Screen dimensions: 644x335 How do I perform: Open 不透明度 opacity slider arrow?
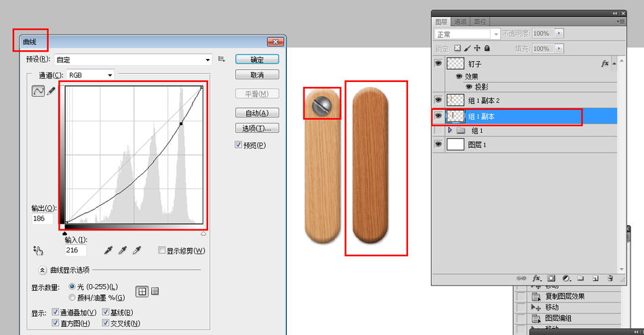point(559,33)
